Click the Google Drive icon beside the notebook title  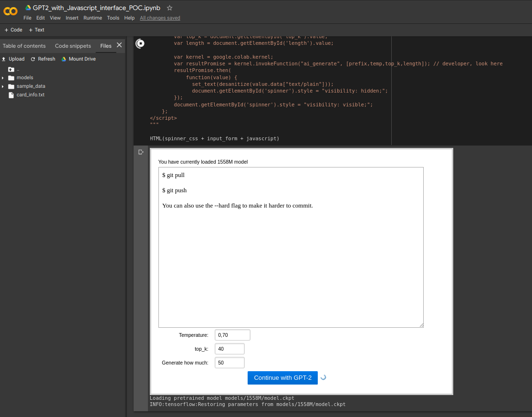[28, 8]
